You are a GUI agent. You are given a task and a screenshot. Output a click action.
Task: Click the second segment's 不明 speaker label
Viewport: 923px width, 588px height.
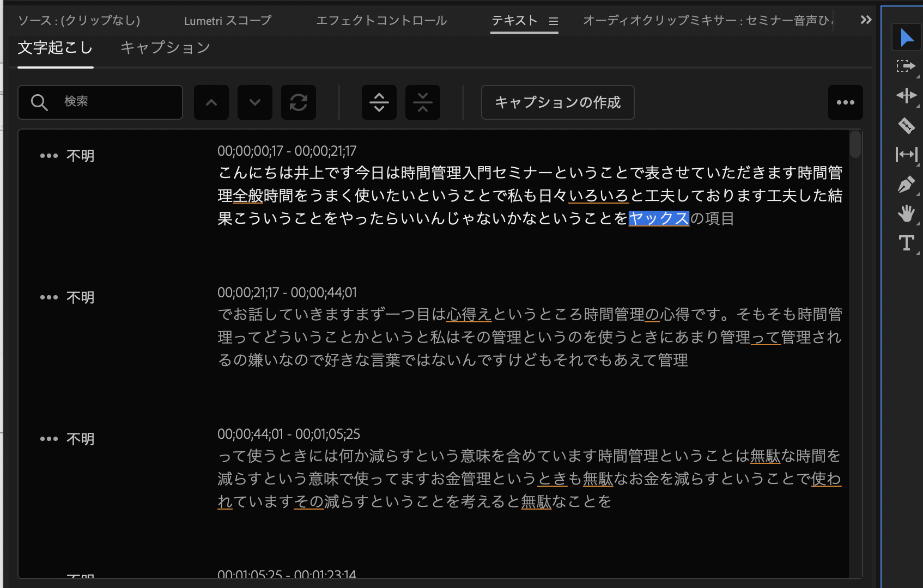81,298
